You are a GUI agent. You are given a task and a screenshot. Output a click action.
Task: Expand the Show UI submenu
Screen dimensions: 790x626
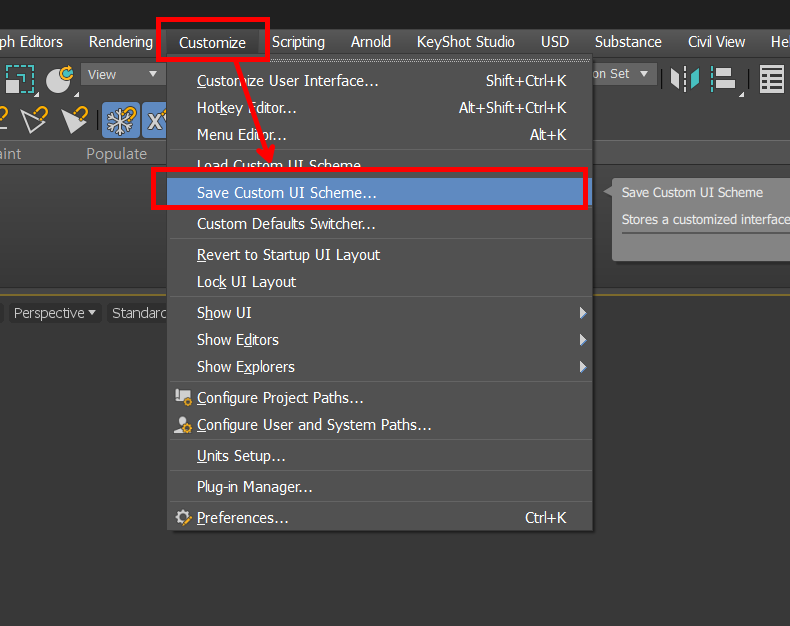380,313
